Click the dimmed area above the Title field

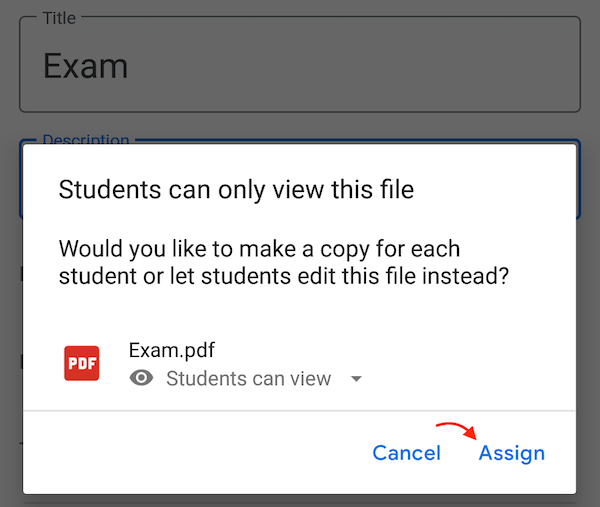pos(300,6)
